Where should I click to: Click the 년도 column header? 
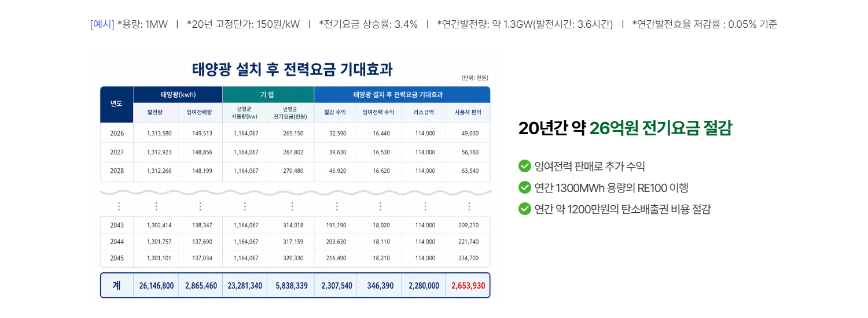click(117, 105)
